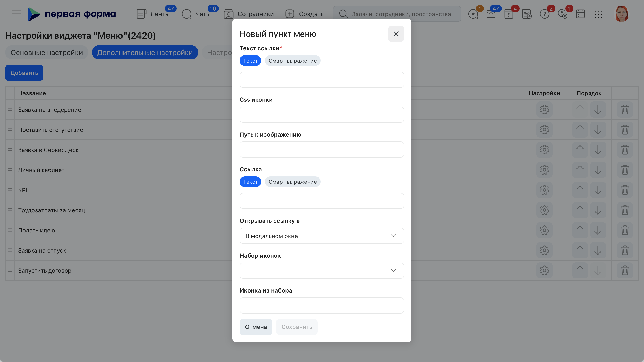Screen dimensions: 644x362
Task: Open the hamburger main menu
Action: [17, 14]
